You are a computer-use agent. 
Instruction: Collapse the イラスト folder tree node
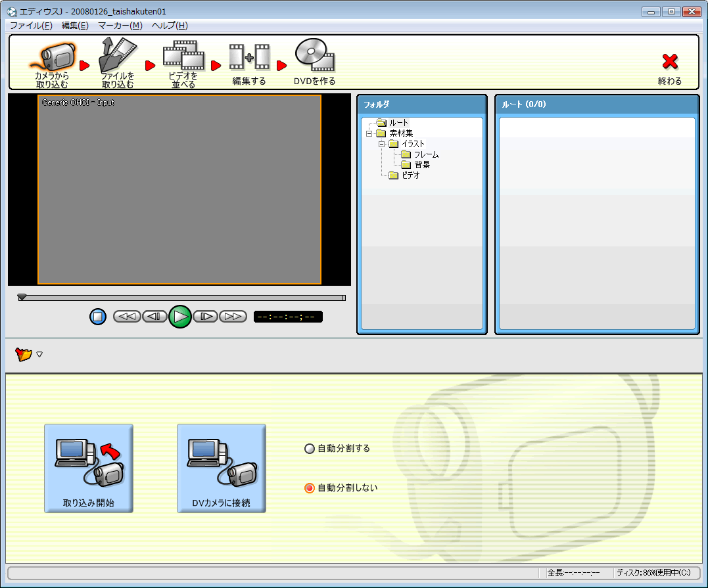tap(381, 144)
